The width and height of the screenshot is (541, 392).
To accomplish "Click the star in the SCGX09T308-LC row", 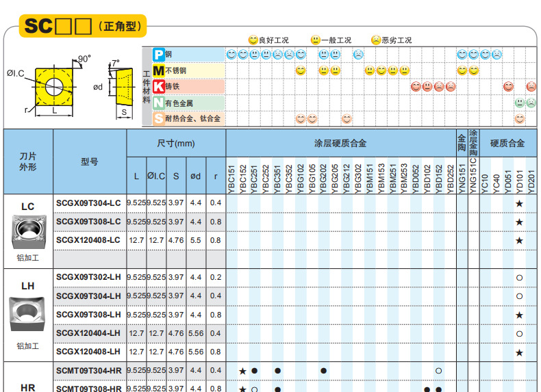I will 519,222.
